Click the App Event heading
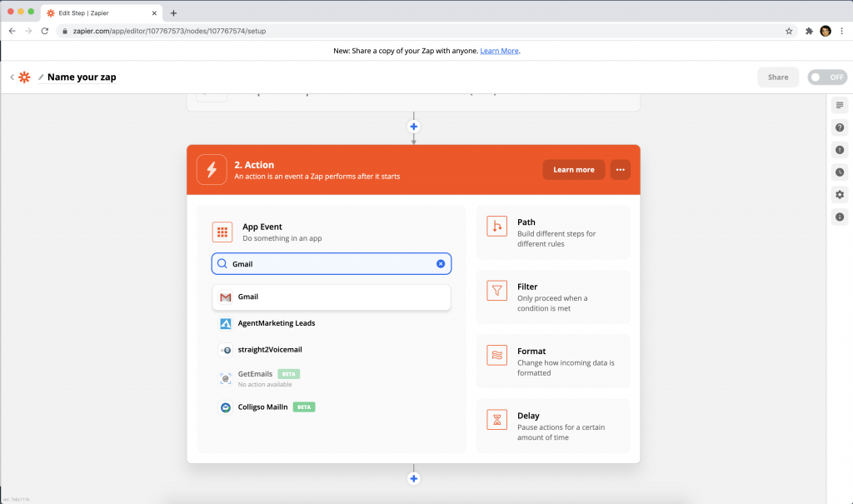Viewport: 853px width, 504px height. [262, 227]
